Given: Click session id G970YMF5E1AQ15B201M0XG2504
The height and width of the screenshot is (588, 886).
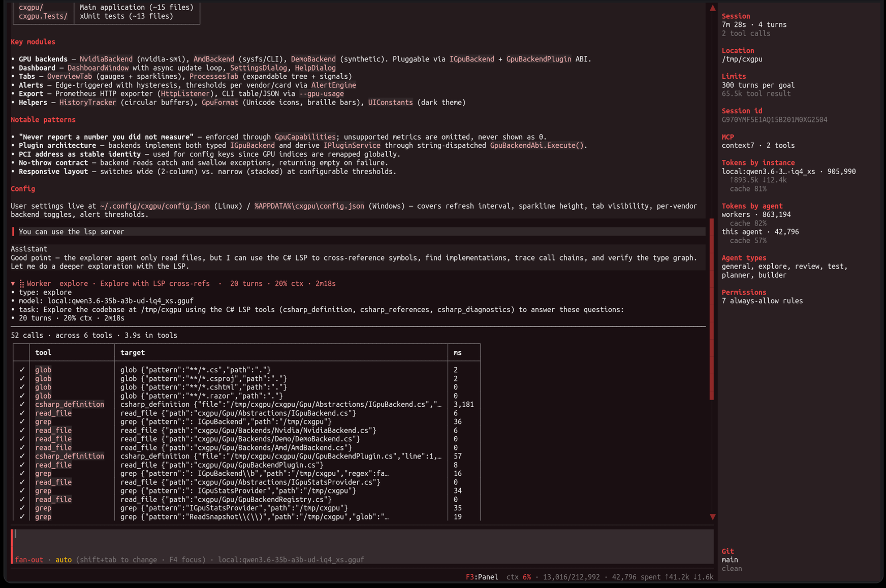Looking at the screenshot, I should tap(774, 119).
